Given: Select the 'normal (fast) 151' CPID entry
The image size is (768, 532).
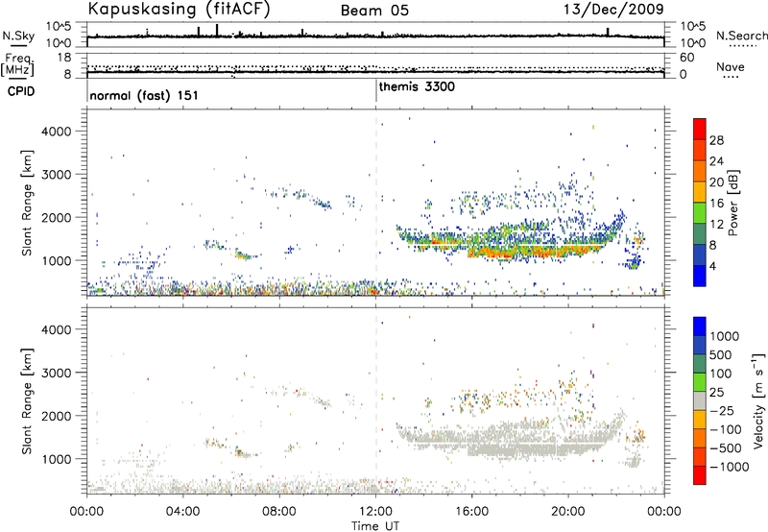Looking at the screenshot, I should pyautogui.click(x=144, y=95).
